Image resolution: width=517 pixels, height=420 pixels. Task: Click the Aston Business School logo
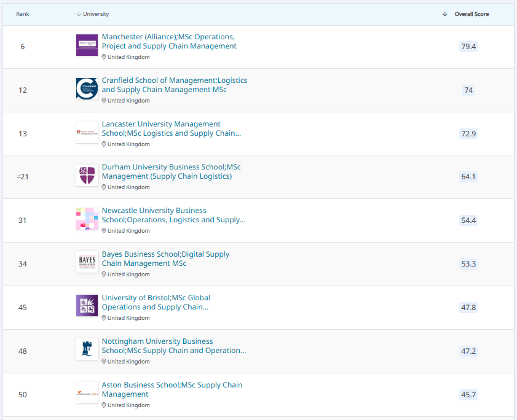tap(87, 392)
